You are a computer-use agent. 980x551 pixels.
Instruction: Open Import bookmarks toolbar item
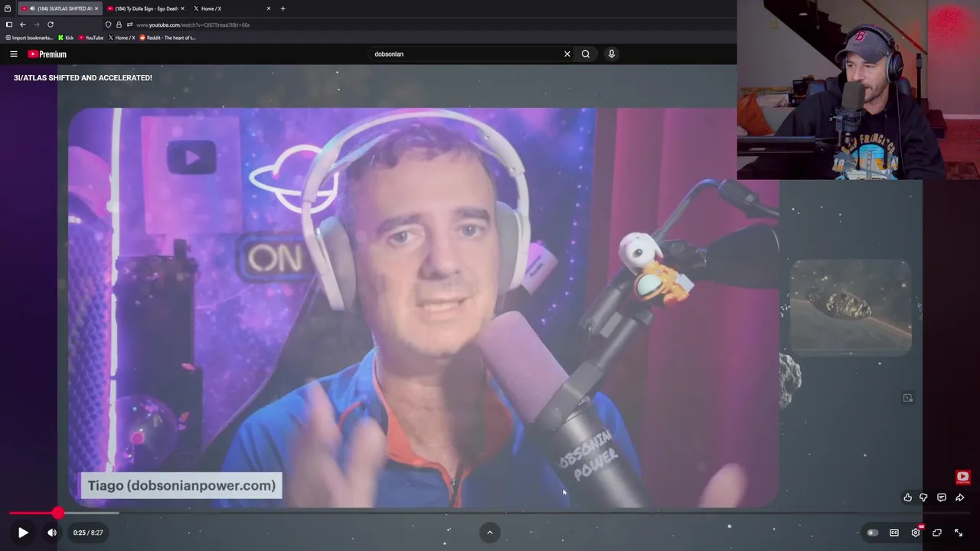point(28,37)
